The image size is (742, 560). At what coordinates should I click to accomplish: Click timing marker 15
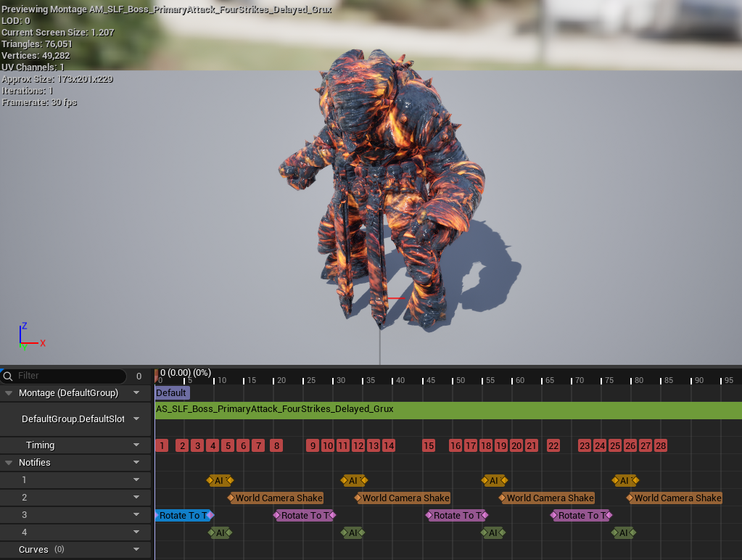pos(429,445)
